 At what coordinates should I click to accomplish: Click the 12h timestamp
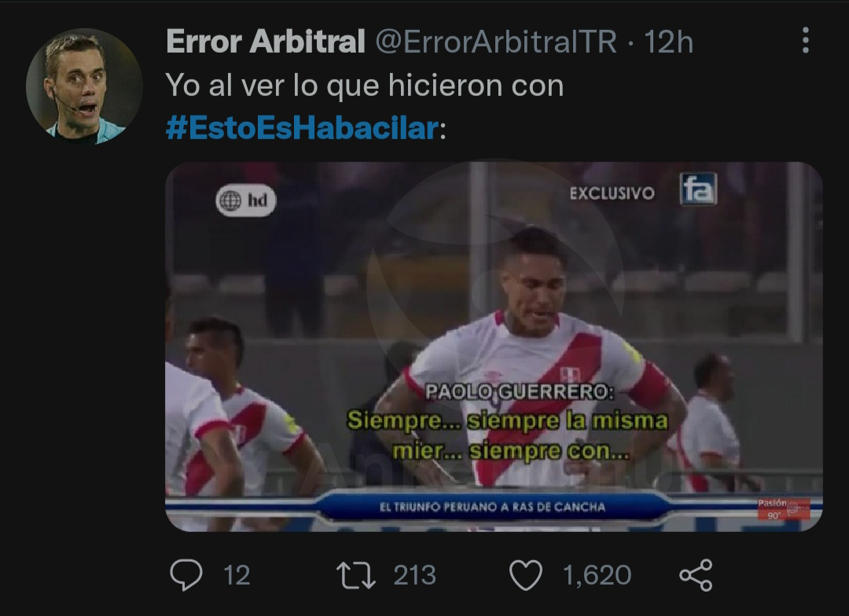(x=668, y=42)
